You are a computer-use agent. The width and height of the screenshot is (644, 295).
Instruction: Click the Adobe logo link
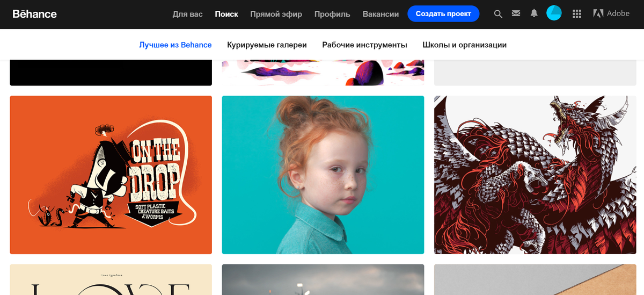(611, 13)
